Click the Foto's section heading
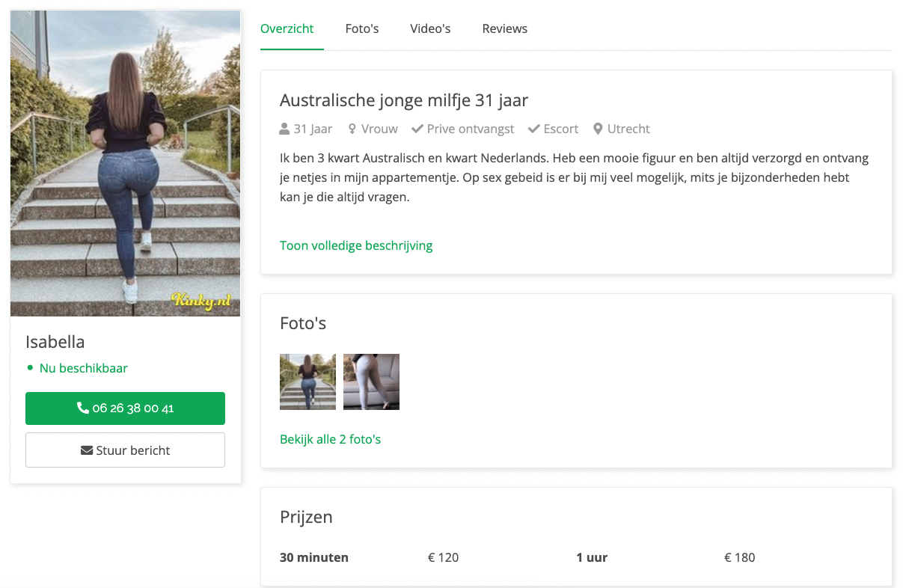Viewport: 903px width, 588px height. click(303, 323)
